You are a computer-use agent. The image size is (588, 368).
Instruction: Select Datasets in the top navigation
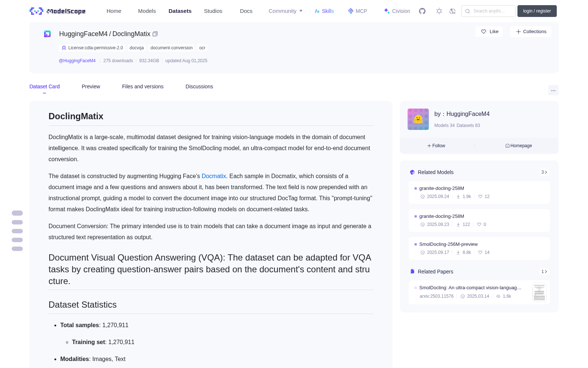pos(180,11)
